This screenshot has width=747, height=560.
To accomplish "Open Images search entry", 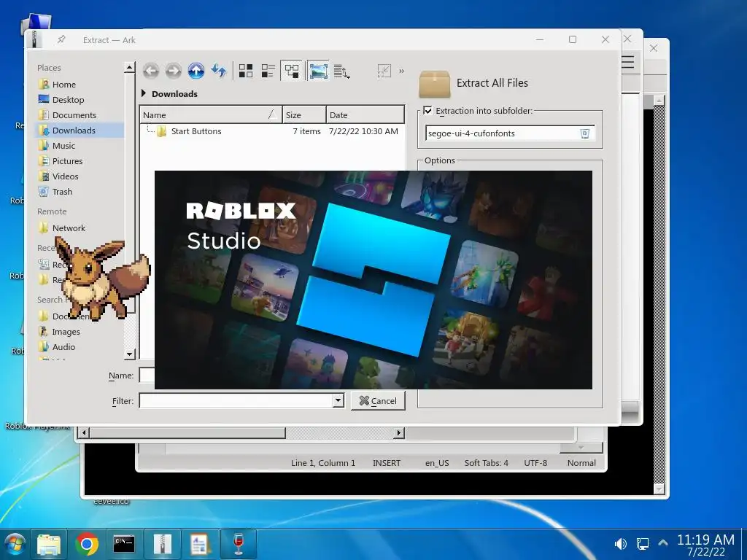I will click(x=65, y=332).
